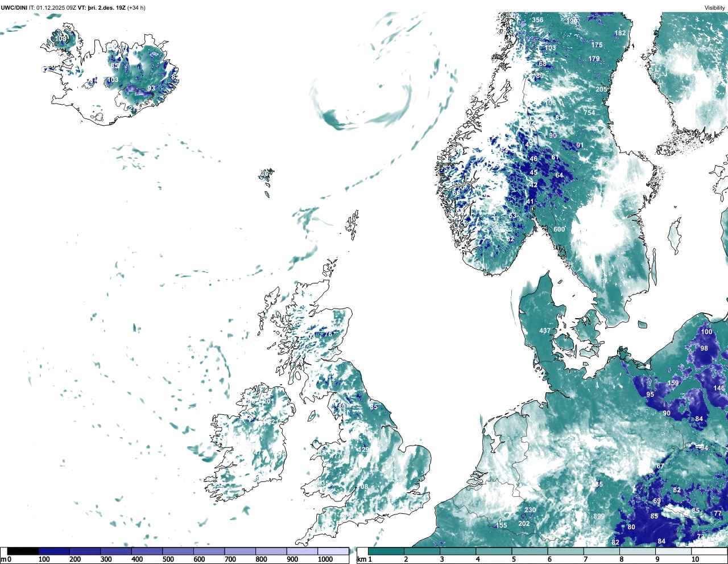Click visibility value '179' in Sweden
728x564 pixels.
[594, 59]
